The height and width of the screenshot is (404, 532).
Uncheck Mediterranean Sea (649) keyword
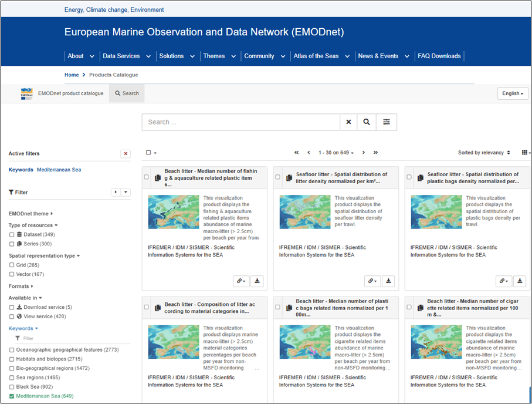click(x=12, y=396)
